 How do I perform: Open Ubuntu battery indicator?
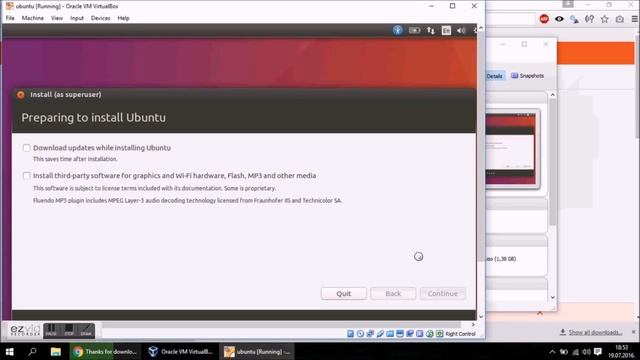click(414, 30)
